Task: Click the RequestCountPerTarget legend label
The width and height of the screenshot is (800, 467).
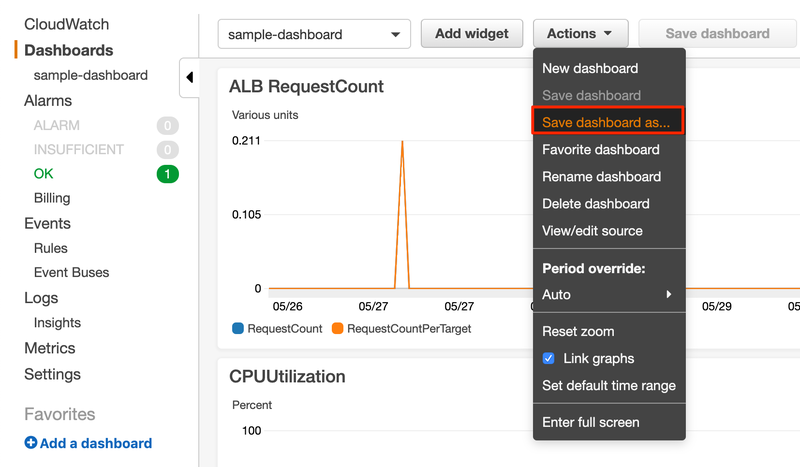Action: pos(409,329)
